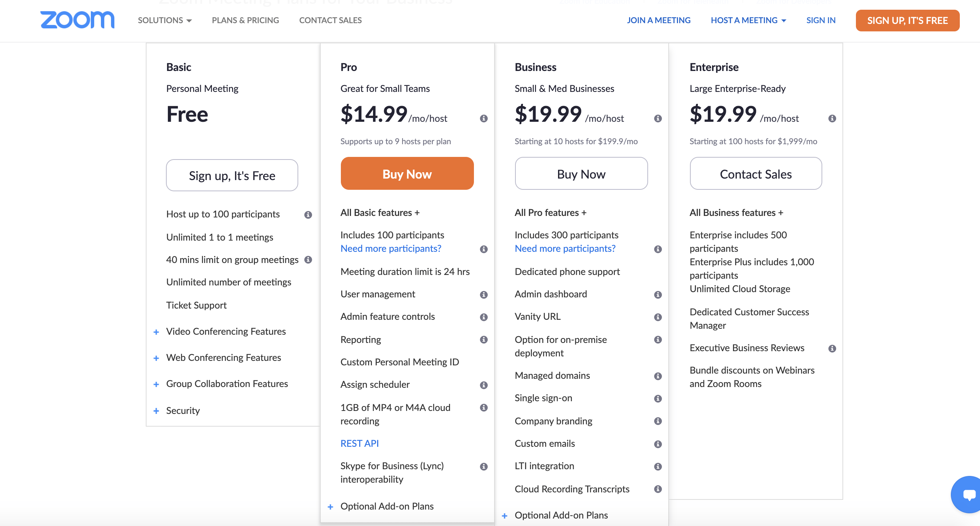
Task: Click Basic plan Sign up, It's Free button
Action: 232,175
